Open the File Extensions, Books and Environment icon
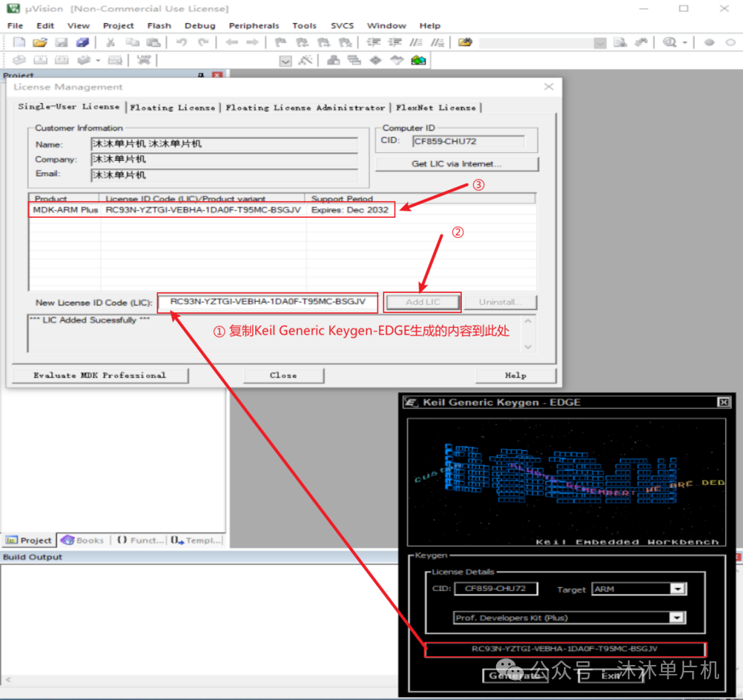The image size is (743, 700). [333, 60]
